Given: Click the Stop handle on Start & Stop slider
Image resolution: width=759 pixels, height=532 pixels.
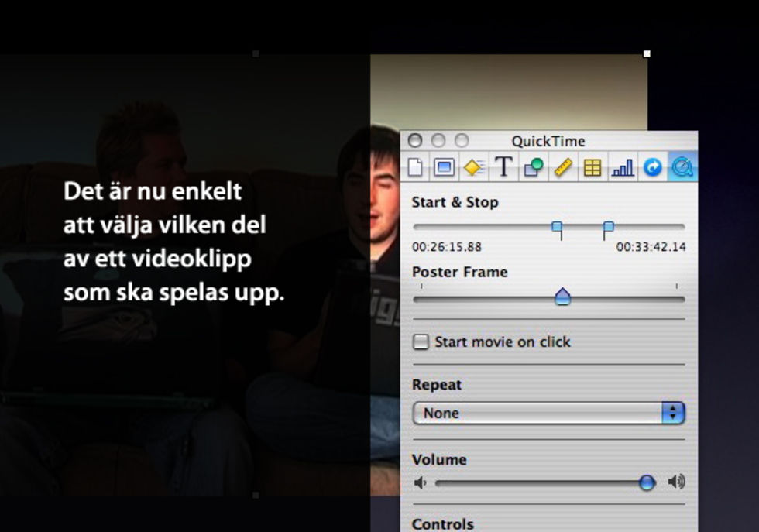Looking at the screenshot, I should 608,228.
